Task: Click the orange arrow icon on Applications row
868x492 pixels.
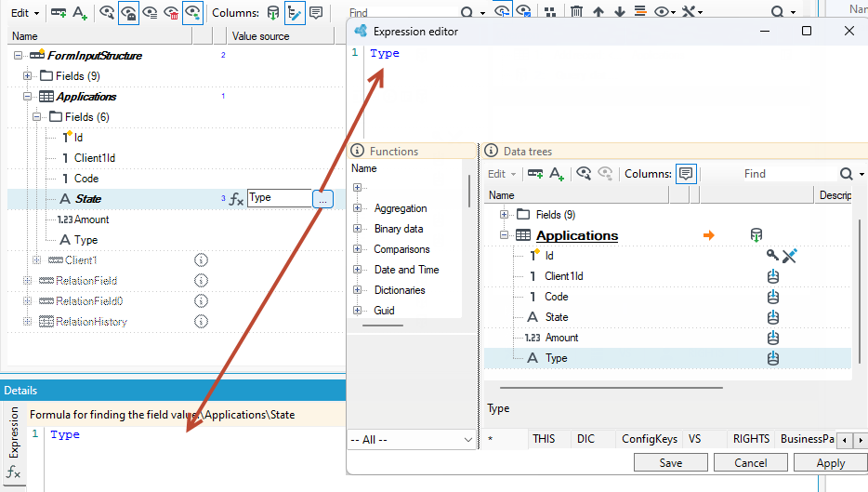Action: (x=708, y=235)
